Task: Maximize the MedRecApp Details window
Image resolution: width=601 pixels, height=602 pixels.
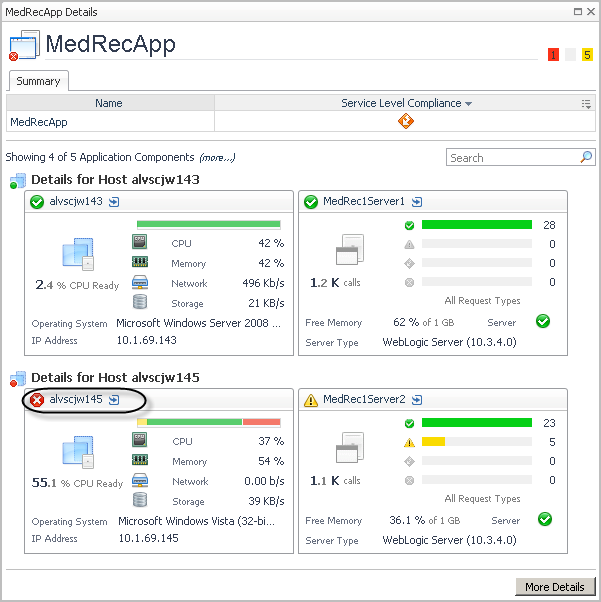Action: (x=577, y=12)
